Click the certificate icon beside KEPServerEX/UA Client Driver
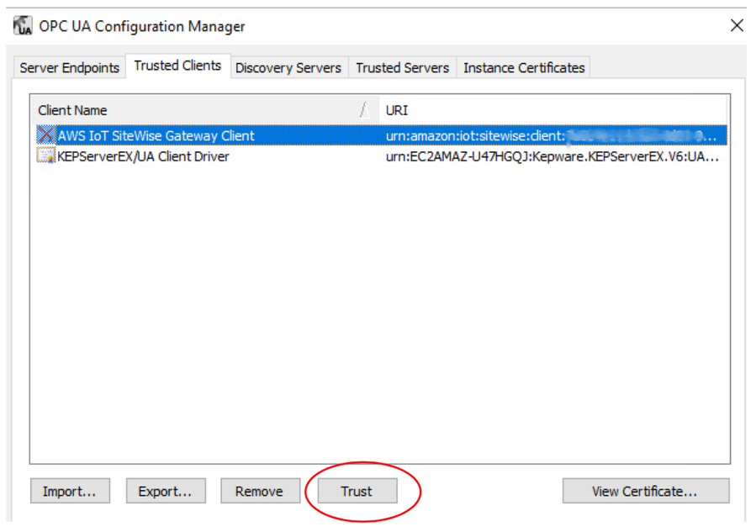 tap(46, 156)
